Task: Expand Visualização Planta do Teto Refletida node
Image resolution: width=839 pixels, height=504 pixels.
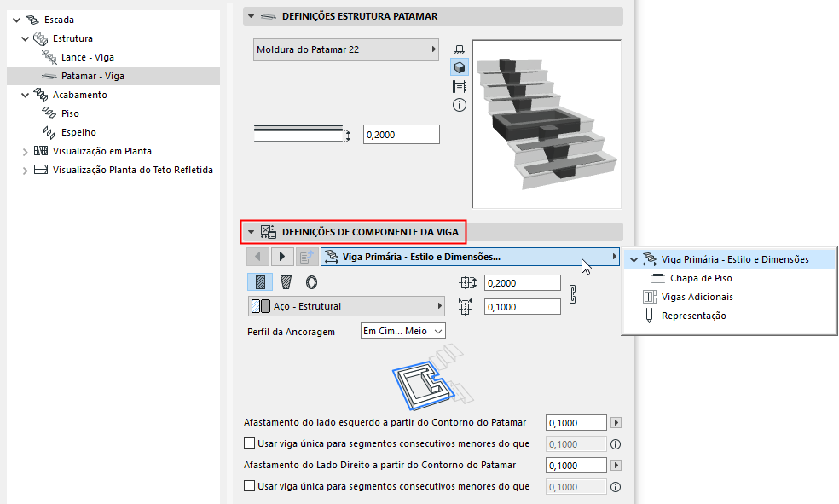Action: point(25,171)
